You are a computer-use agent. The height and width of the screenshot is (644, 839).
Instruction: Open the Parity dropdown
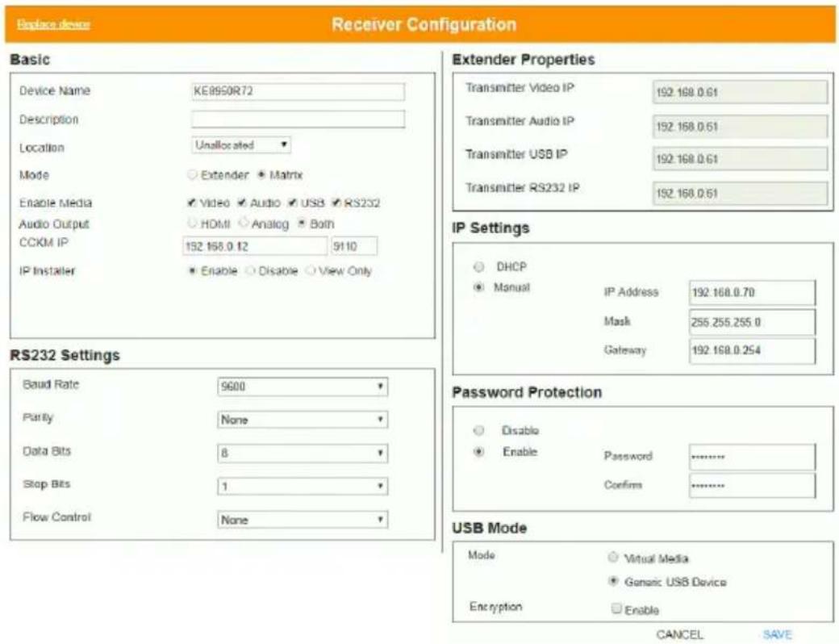[303, 420]
